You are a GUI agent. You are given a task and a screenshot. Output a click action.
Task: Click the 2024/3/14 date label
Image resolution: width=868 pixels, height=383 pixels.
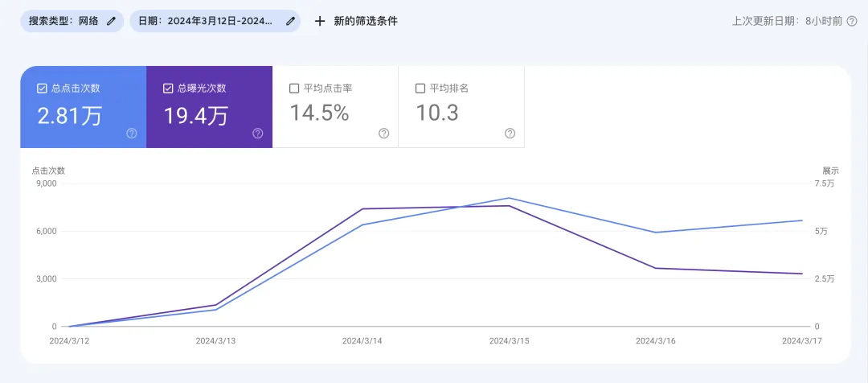pos(362,341)
